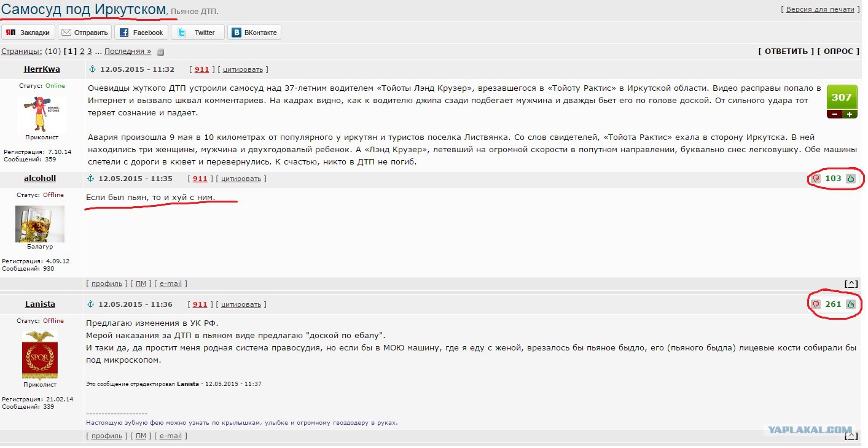
Task: Share the topic on ВКонтакте
Action: [254, 33]
